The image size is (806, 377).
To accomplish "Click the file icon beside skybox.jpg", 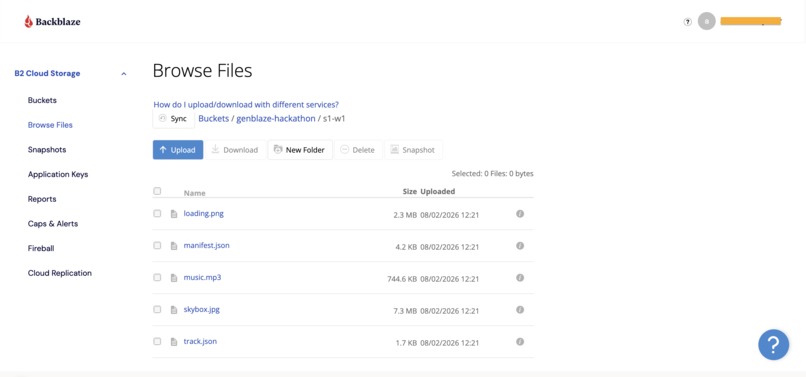I will tap(174, 310).
